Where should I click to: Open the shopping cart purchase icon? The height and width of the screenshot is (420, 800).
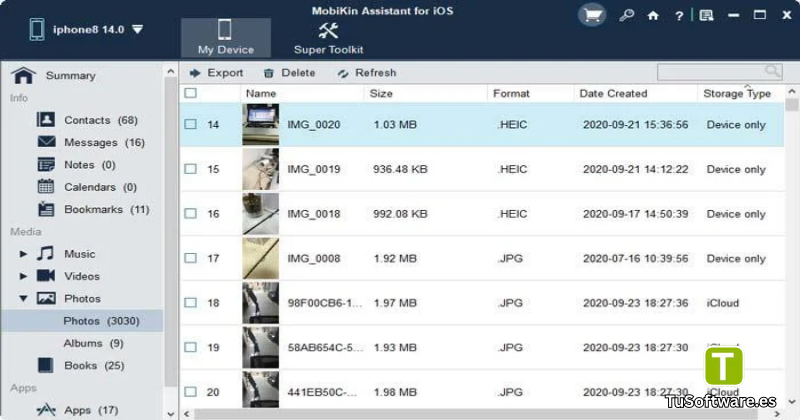tap(592, 15)
